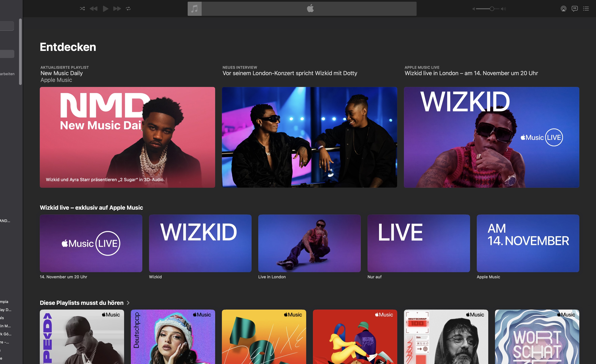Viewport: 596px width, 364px height.
Task: Mute volume with the low-volume speaker icon
Action: coord(473,9)
